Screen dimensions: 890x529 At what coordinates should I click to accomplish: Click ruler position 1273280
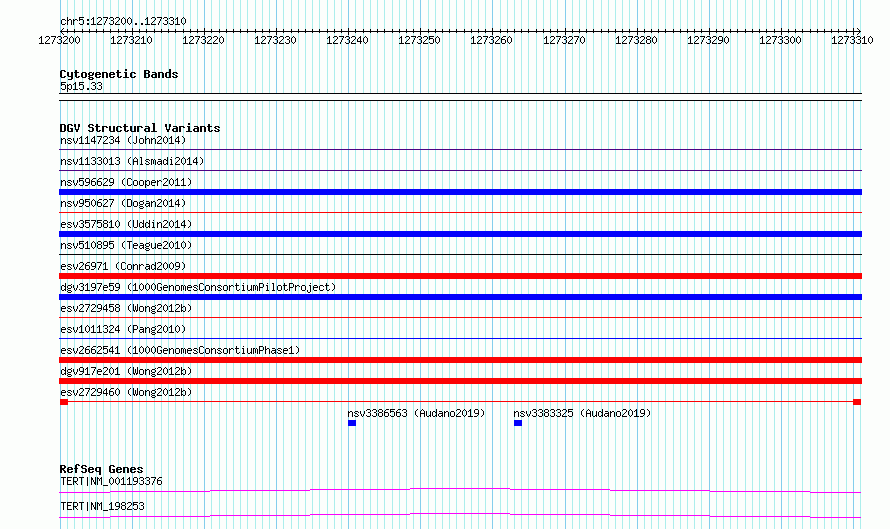click(636, 40)
